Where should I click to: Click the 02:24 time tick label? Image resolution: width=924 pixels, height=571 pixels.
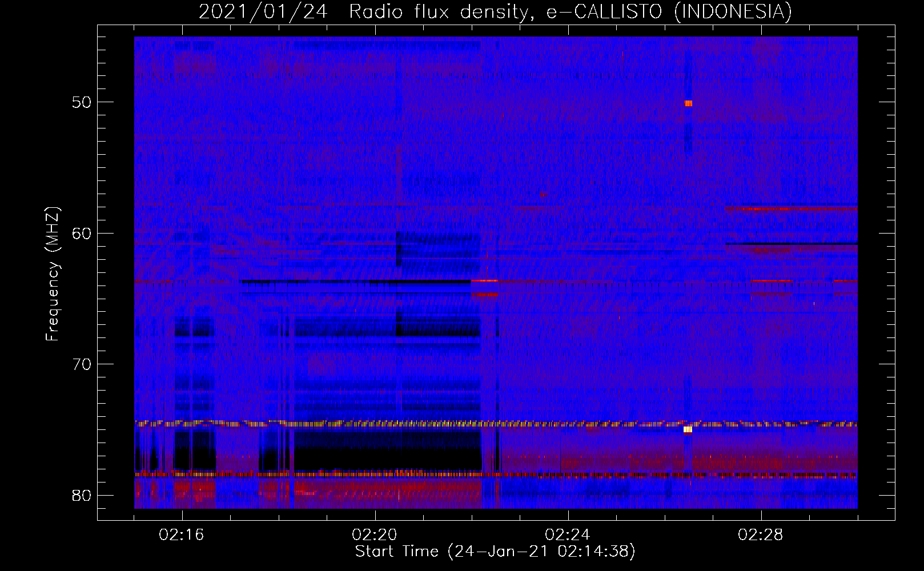click(568, 535)
